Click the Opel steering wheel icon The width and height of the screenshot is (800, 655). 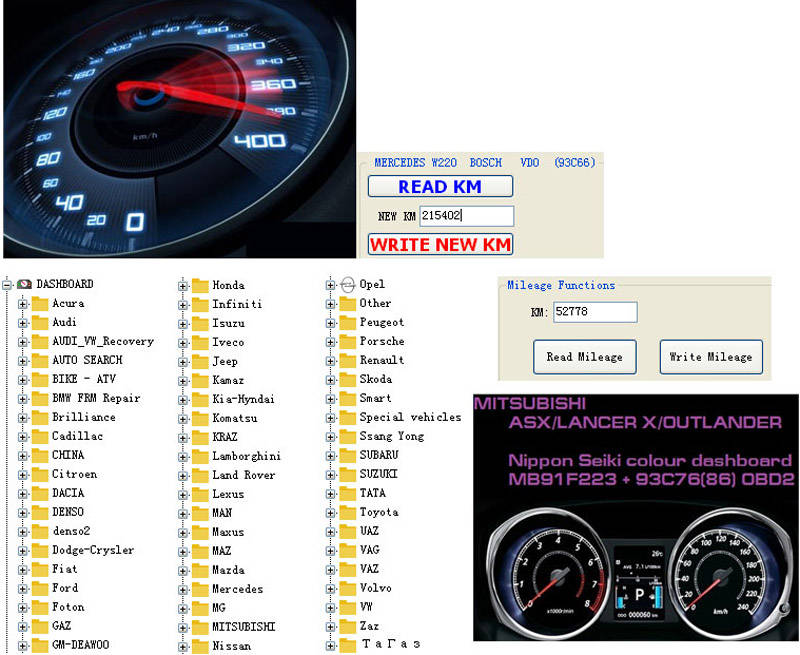pos(347,284)
